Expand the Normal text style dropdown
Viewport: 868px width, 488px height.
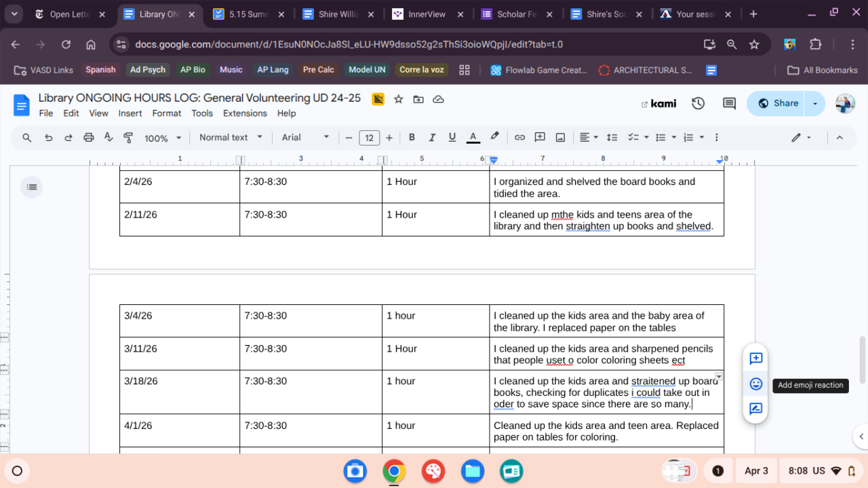tap(231, 138)
